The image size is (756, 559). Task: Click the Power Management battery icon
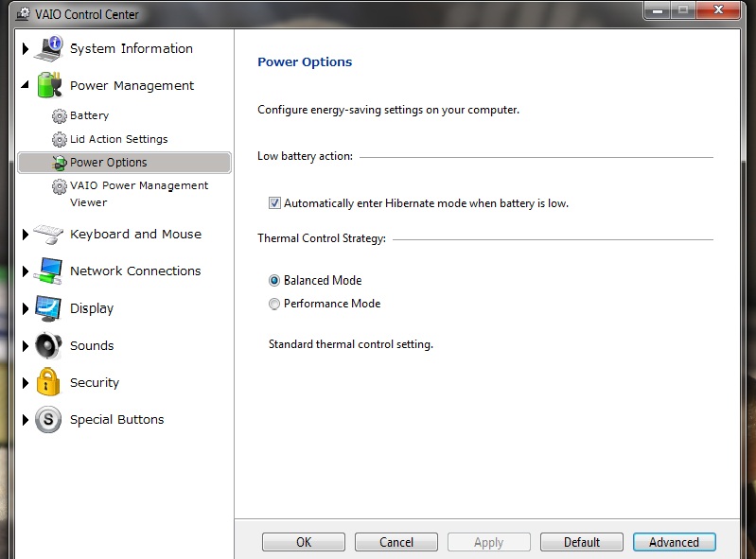[x=49, y=85]
